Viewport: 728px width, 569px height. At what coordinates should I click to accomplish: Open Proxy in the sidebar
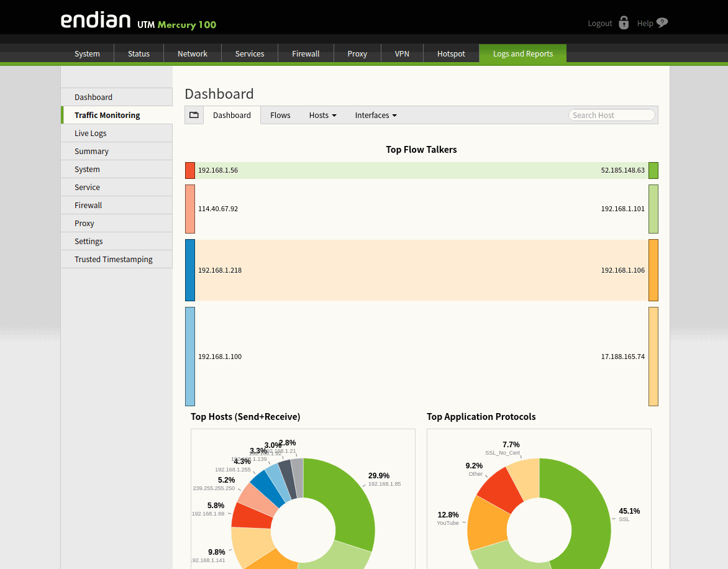117,223
